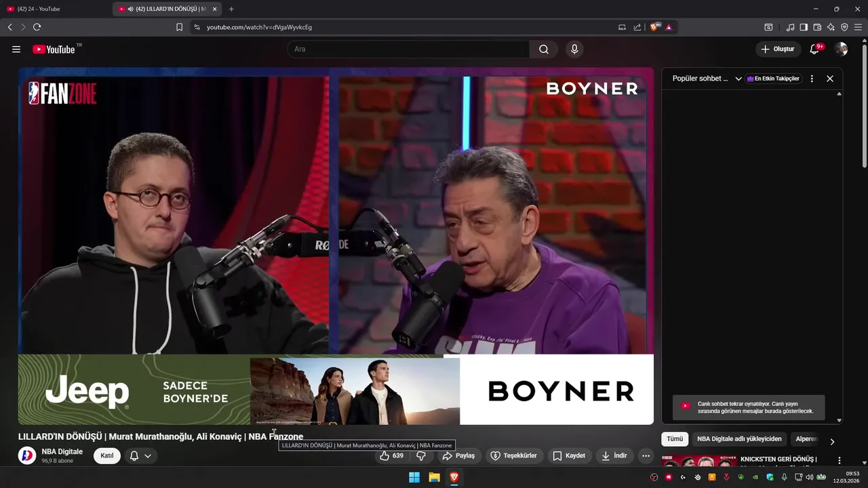This screenshot has width=868, height=488.
Task: Bookmark this page in the address bar
Action: coord(179,27)
